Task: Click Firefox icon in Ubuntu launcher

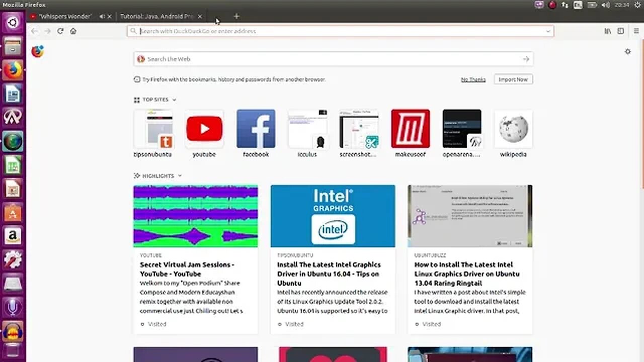Action: coord(13,70)
